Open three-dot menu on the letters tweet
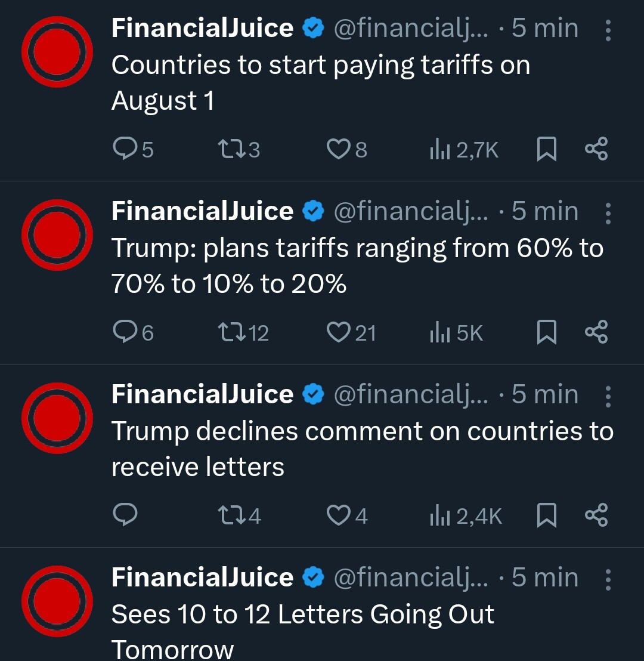Viewport: 644px width, 661px height. 608,396
